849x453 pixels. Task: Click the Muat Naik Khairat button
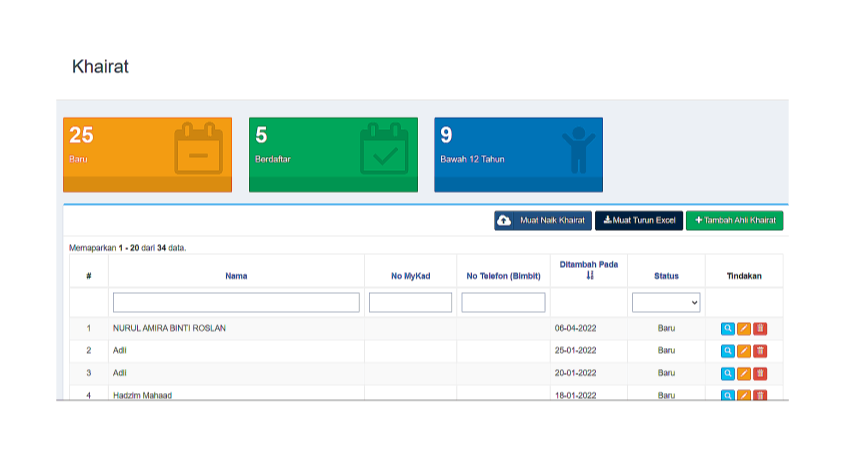tap(543, 220)
